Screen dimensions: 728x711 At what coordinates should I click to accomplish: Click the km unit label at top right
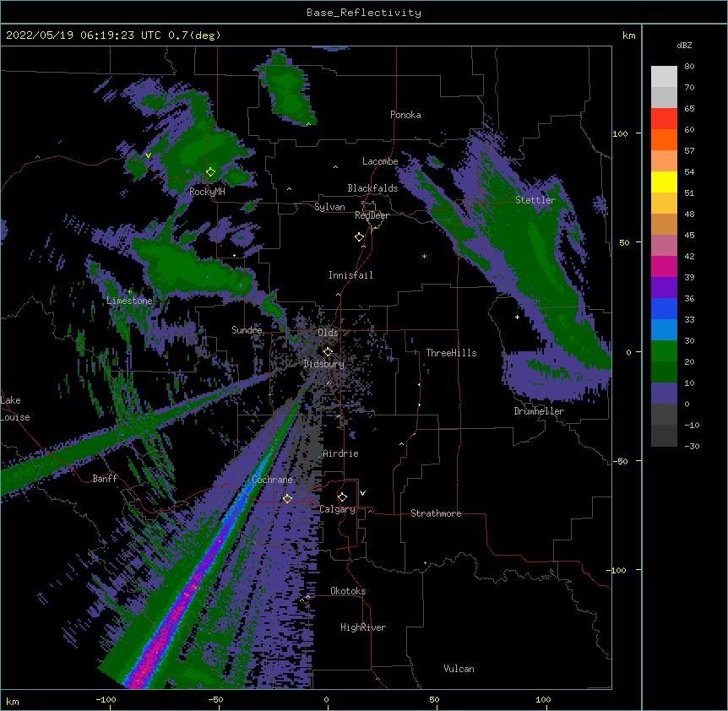628,35
